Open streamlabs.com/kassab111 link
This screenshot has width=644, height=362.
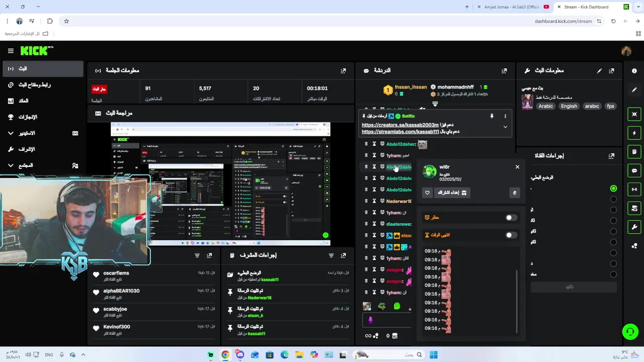(x=400, y=132)
